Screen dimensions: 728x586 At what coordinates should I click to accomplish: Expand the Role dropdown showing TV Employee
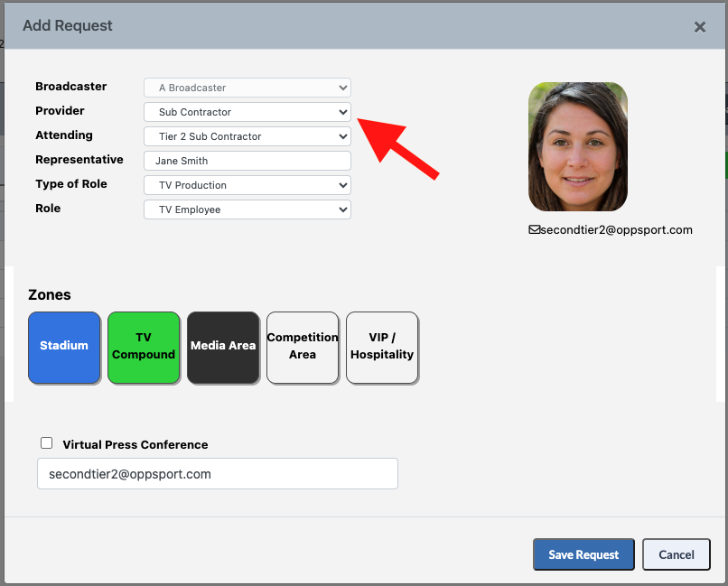(247, 209)
